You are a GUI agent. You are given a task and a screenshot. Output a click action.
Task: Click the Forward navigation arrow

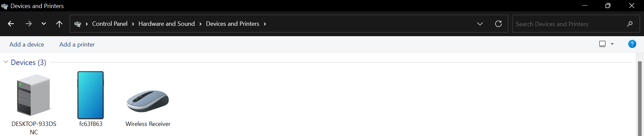[x=29, y=24]
